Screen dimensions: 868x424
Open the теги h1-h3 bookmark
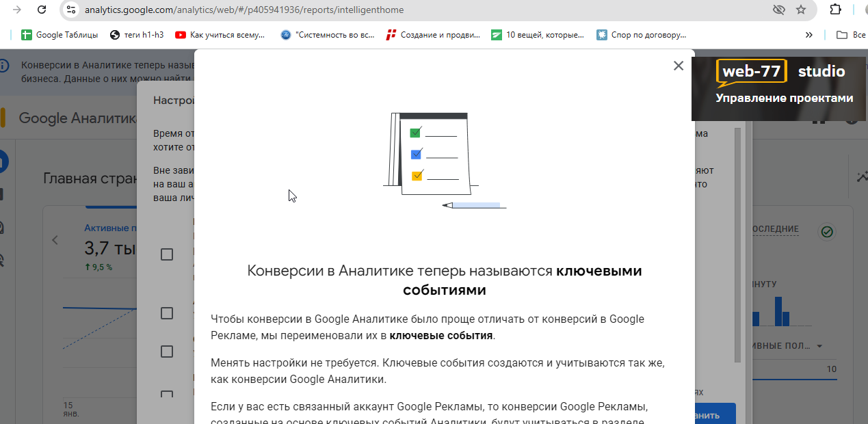tap(137, 34)
